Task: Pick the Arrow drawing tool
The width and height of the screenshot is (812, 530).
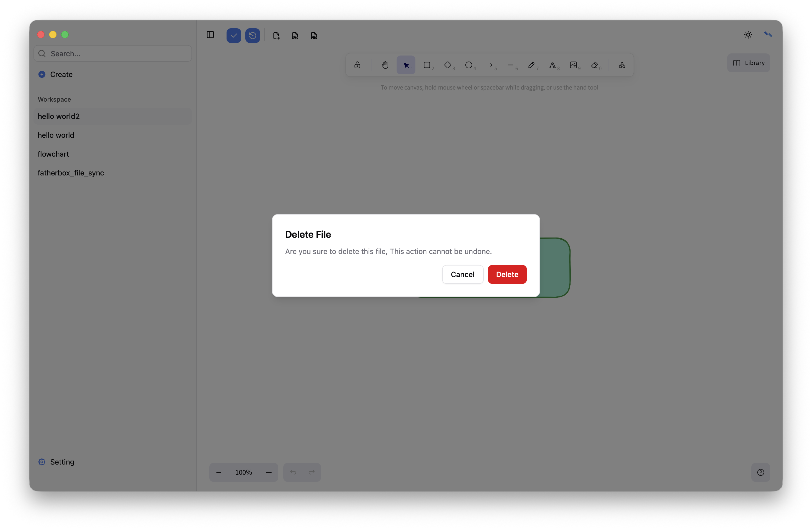Action: coord(490,65)
